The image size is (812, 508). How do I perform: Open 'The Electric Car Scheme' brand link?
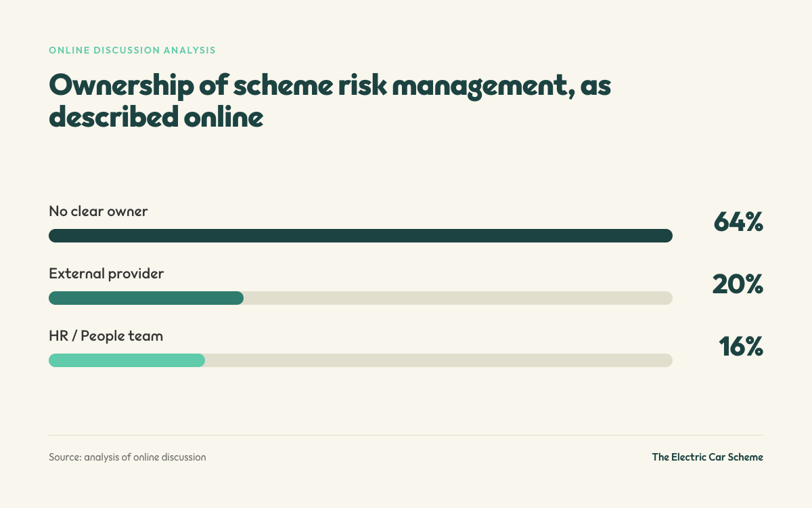[707, 457]
